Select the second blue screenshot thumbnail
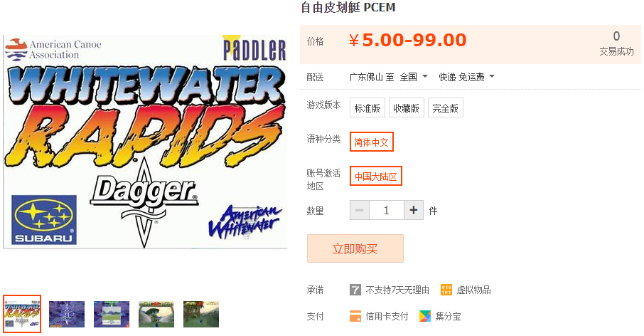This screenshot has height=336, width=644. 67,314
